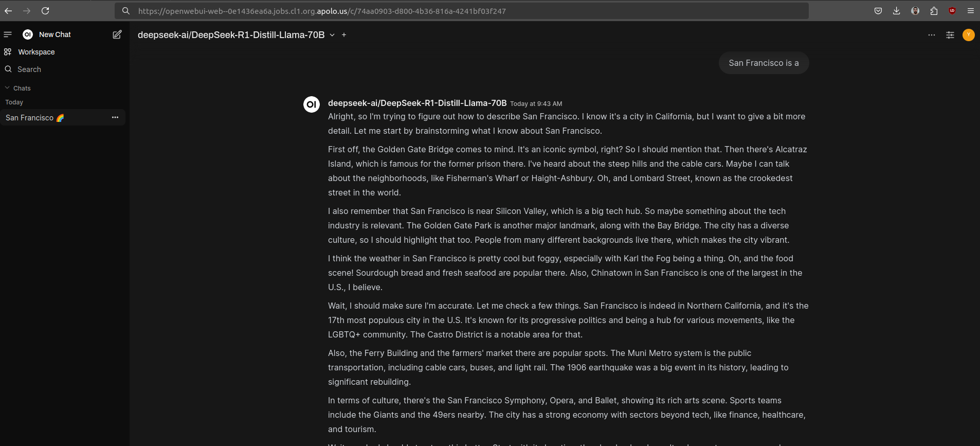Open the browser application menu

coord(971,11)
